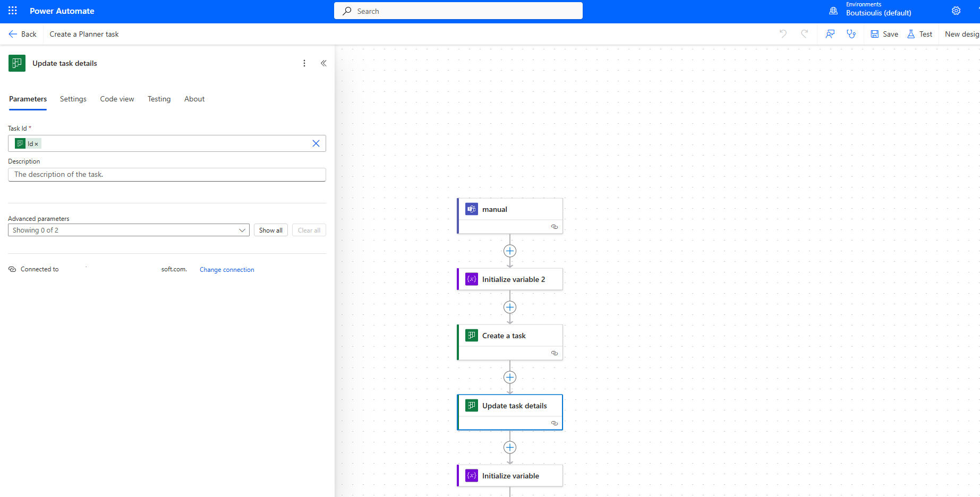980x497 pixels.
Task: Insert a step below the manual trigger
Action: [x=510, y=251]
